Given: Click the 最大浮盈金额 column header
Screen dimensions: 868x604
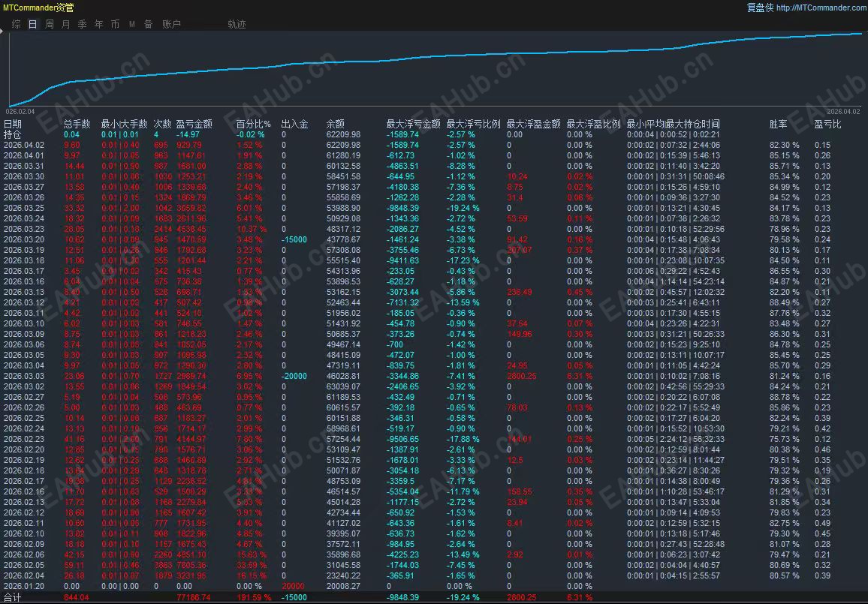Looking at the screenshot, I should [534, 124].
